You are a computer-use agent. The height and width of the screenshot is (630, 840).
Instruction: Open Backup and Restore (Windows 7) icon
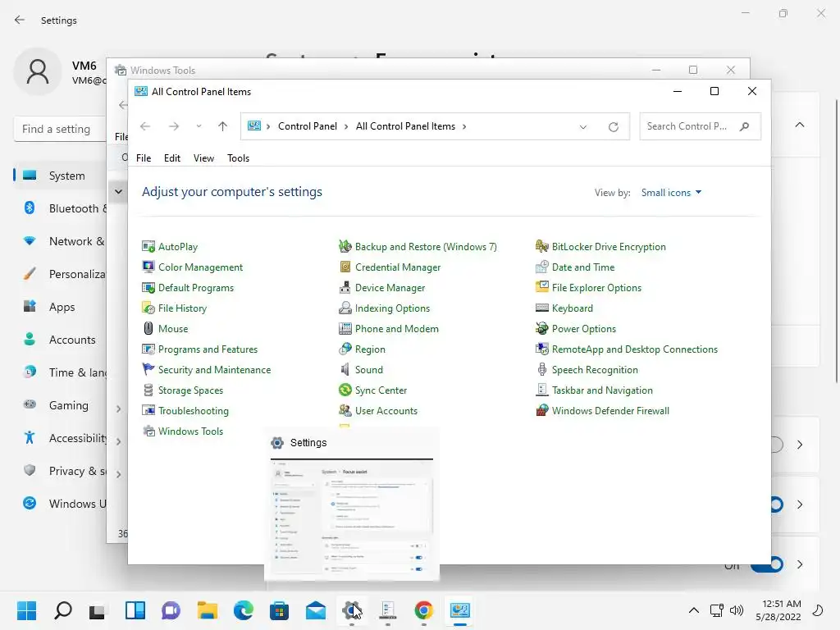click(x=345, y=246)
